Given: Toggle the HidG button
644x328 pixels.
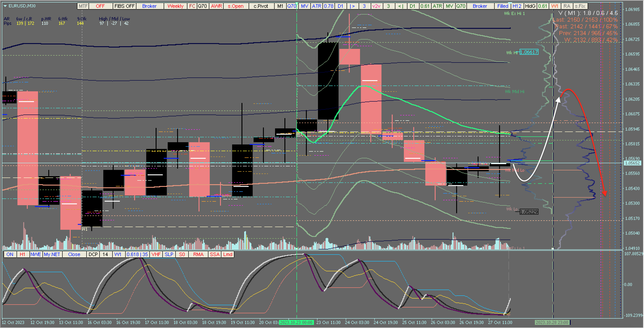Looking at the screenshot, I should pos(530,6).
